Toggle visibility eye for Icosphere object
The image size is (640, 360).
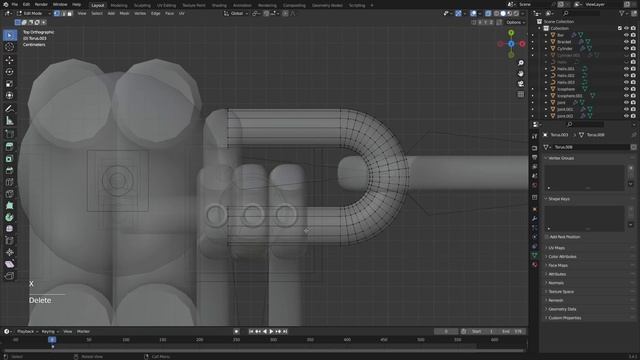point(627,89)
